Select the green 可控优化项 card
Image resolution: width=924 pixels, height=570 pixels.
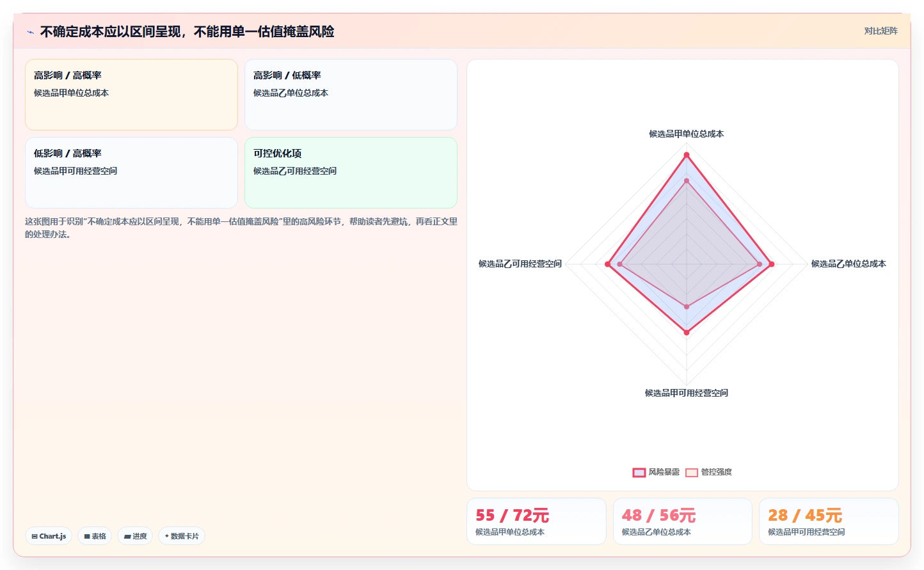click(x=351, y=173)
